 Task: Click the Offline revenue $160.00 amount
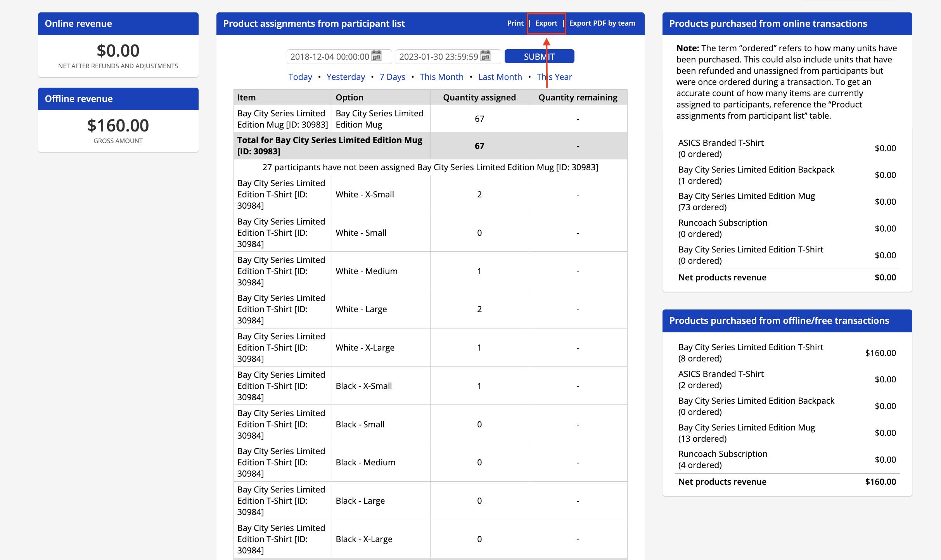[x=118, y=126]
